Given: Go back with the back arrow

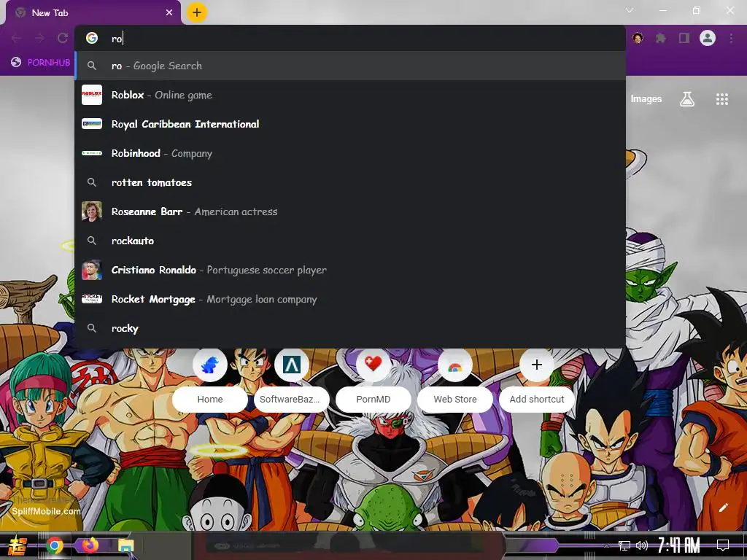Looking at the screenshot, I should [x=16, y=38].
